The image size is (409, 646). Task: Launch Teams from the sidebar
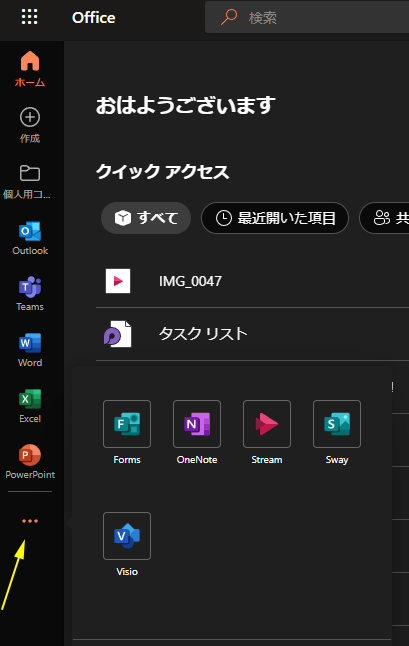[30, 294]
